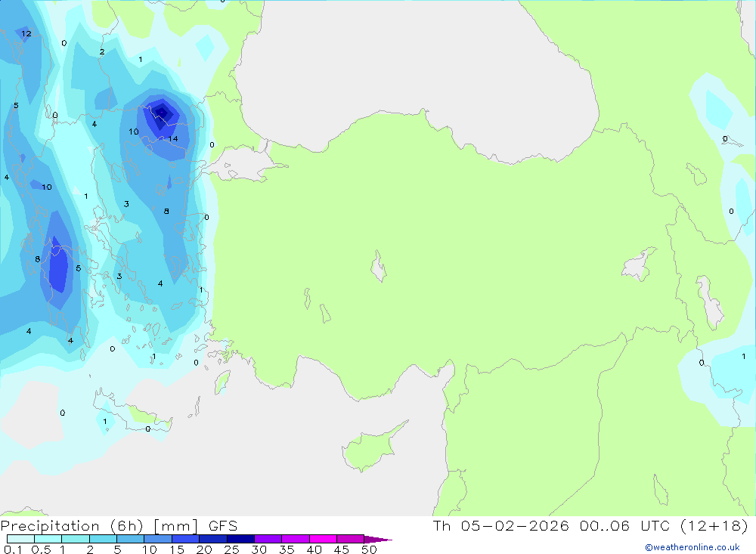Click the legend label '20'

(x=204, y=549)
